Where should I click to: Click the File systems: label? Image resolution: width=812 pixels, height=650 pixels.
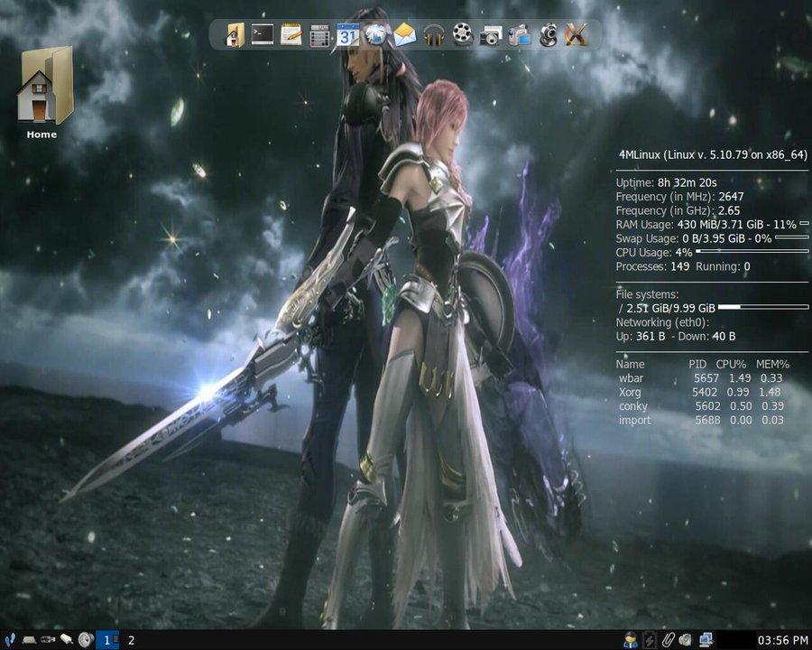647,294
